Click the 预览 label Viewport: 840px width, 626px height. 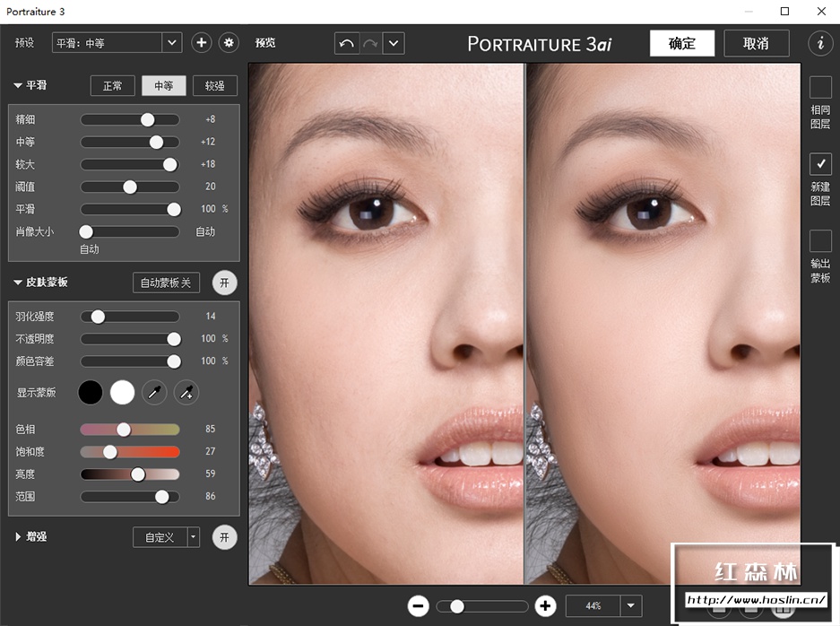pyautogui.click(x=265, y=43)
